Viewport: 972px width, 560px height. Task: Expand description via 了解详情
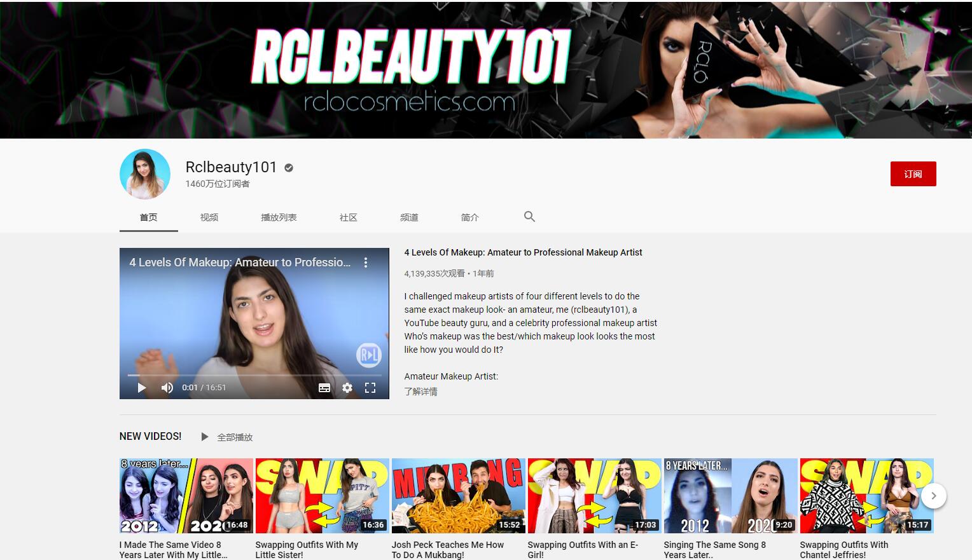(x=420, y=392)
